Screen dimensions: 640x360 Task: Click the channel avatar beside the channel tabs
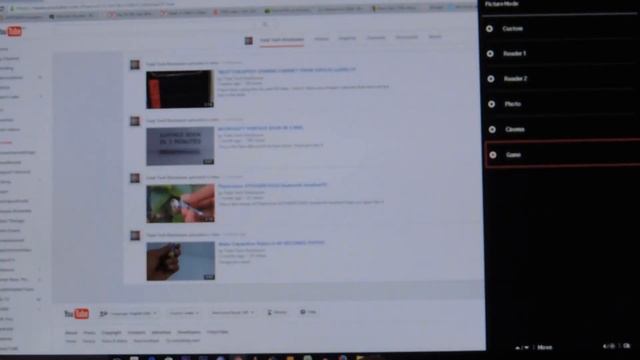(x=249, y=40)
